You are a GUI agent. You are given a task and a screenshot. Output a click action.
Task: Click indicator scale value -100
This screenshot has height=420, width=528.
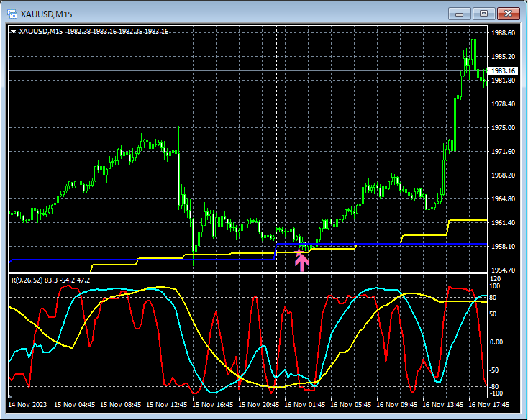click(496, 393)
